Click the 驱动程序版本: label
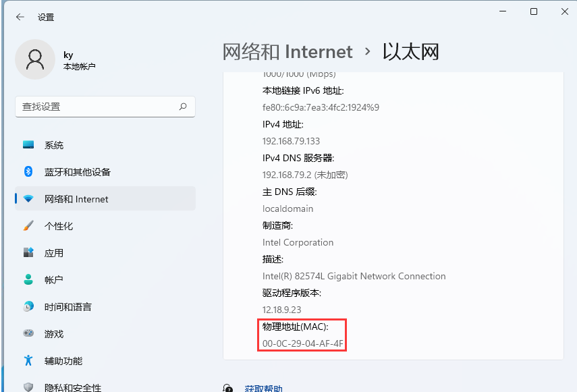This screenshot has height=392, width=577. tap(292, 293)
